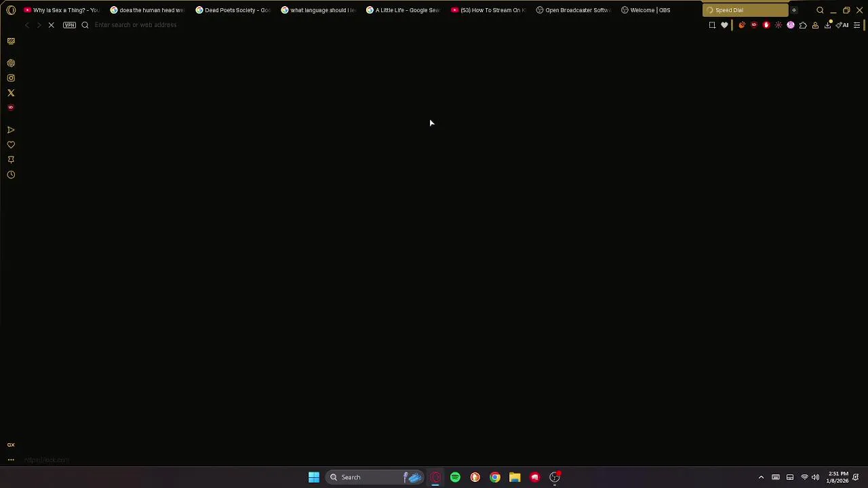Open the Extensions puzzle piece menu

803,25
